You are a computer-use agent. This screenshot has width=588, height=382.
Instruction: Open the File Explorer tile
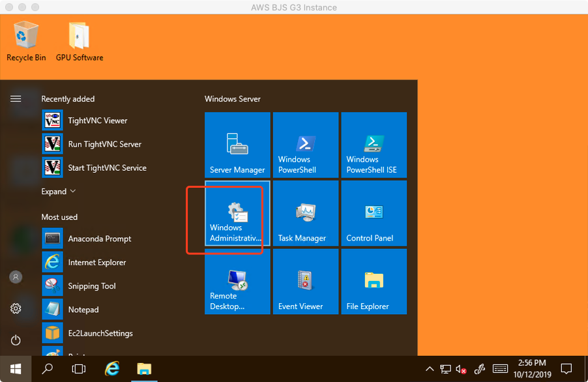point(374,282)
